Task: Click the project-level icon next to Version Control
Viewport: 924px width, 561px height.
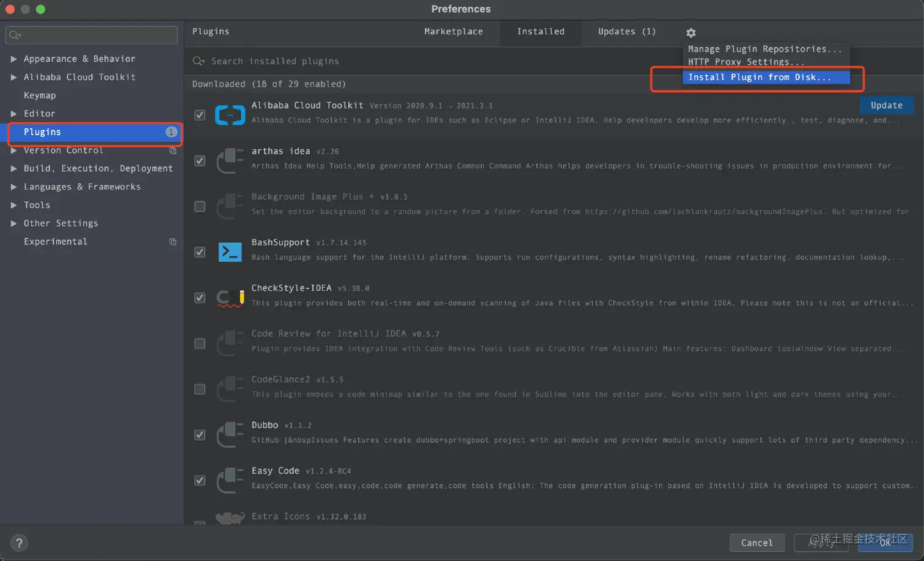Action: (172, 150)
